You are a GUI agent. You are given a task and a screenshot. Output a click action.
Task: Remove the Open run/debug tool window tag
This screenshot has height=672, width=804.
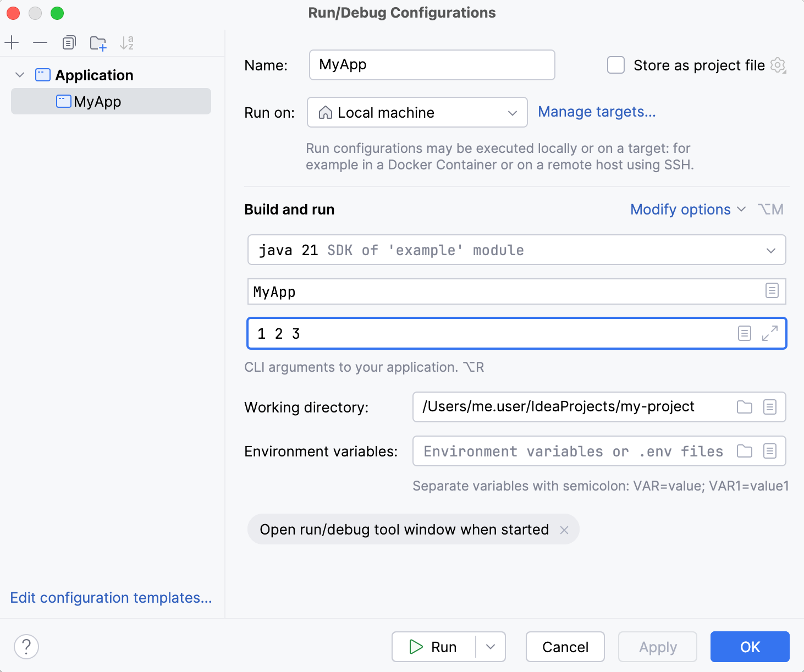click(564, 530)
